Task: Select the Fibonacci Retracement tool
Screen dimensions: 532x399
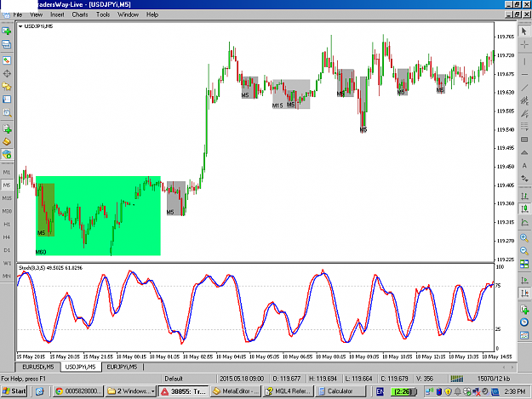Action: pos(524,127)
